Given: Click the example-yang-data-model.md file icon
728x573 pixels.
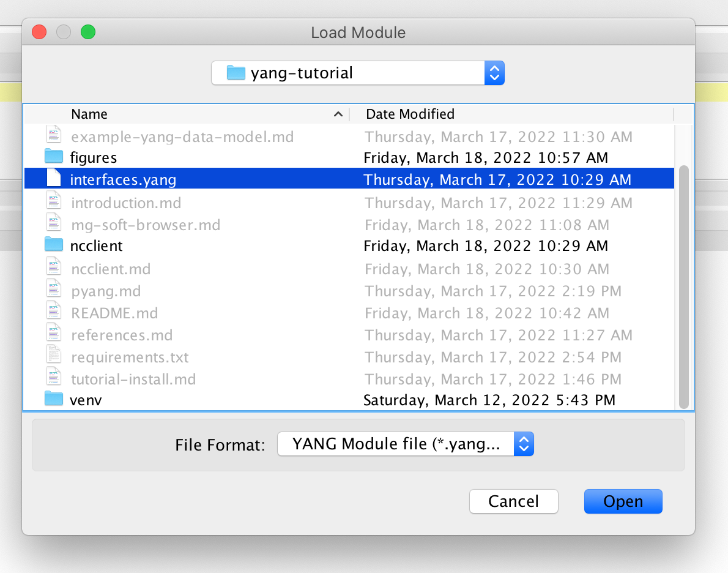Looking at the screenshot, I should tap(54, 136).
